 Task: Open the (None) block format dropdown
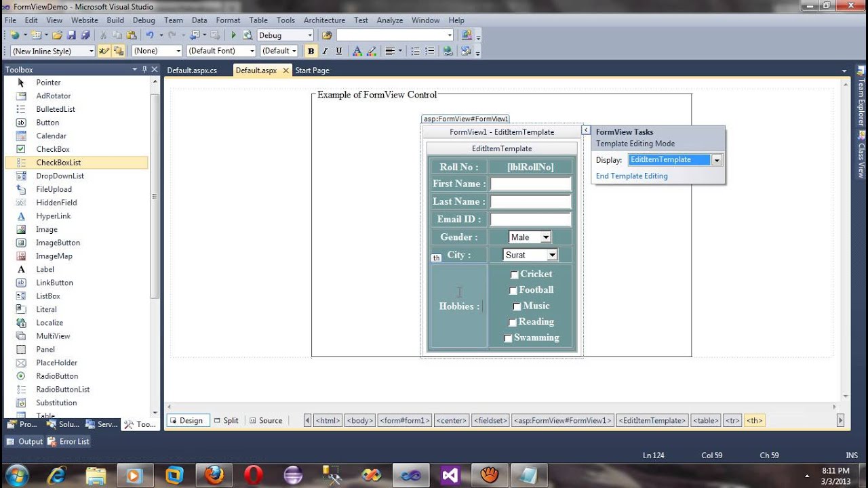pyautogui.click(x=178, y=51)
